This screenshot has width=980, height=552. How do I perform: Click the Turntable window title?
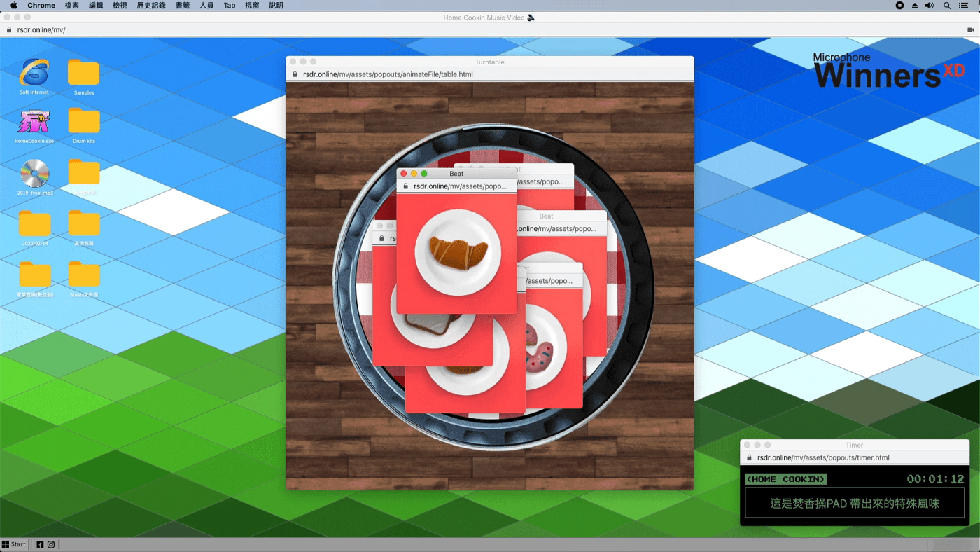490,62
